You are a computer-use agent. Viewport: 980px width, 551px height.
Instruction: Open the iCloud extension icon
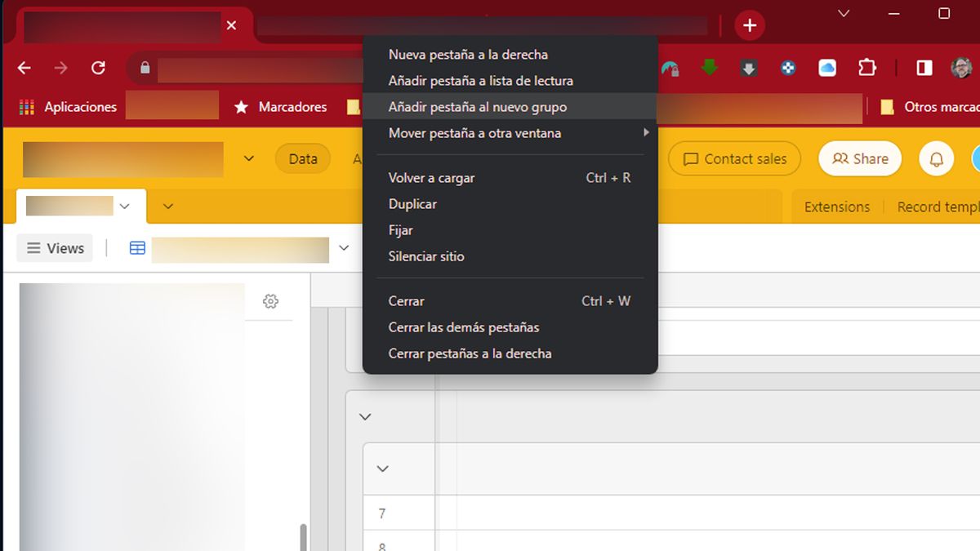[826, 69]
